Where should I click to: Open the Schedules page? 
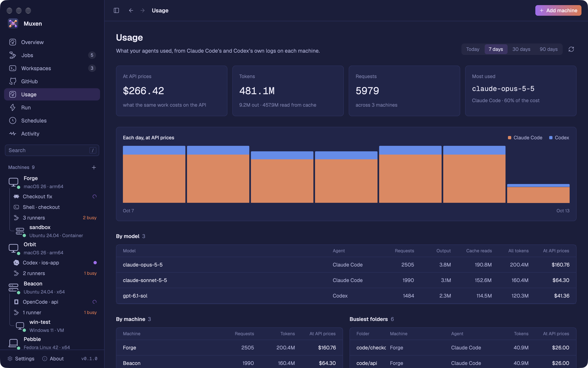coord(52,120)
